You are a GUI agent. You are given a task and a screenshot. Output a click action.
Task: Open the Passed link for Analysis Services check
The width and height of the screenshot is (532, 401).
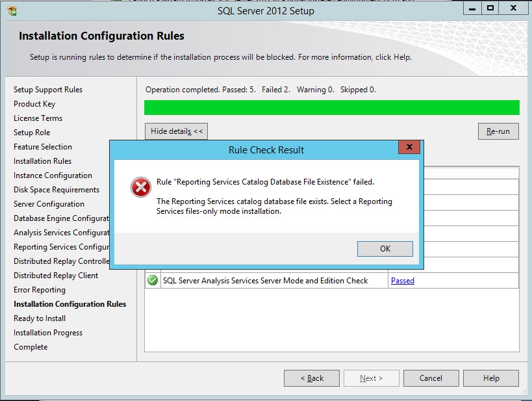pos(402,281)
